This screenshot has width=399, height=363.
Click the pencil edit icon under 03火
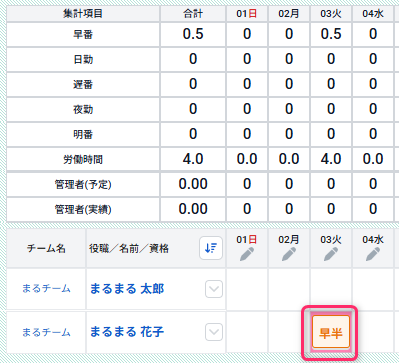[x=331, y=255]
